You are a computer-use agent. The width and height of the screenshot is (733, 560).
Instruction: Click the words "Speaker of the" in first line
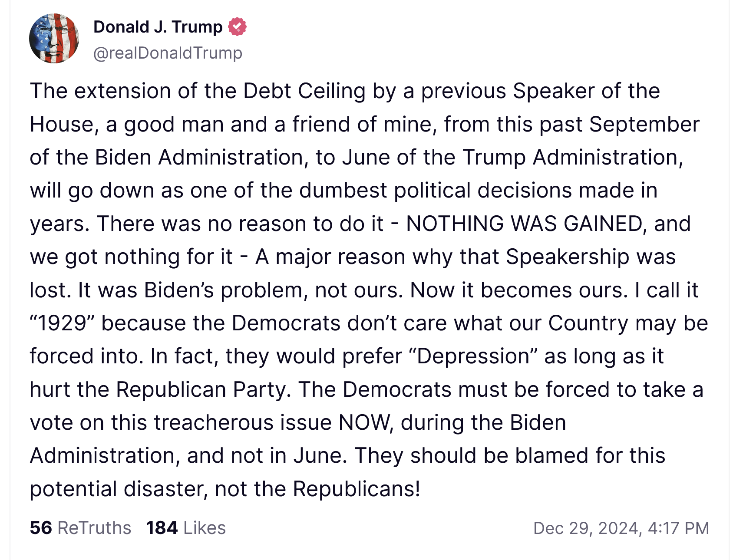[586, 91]
